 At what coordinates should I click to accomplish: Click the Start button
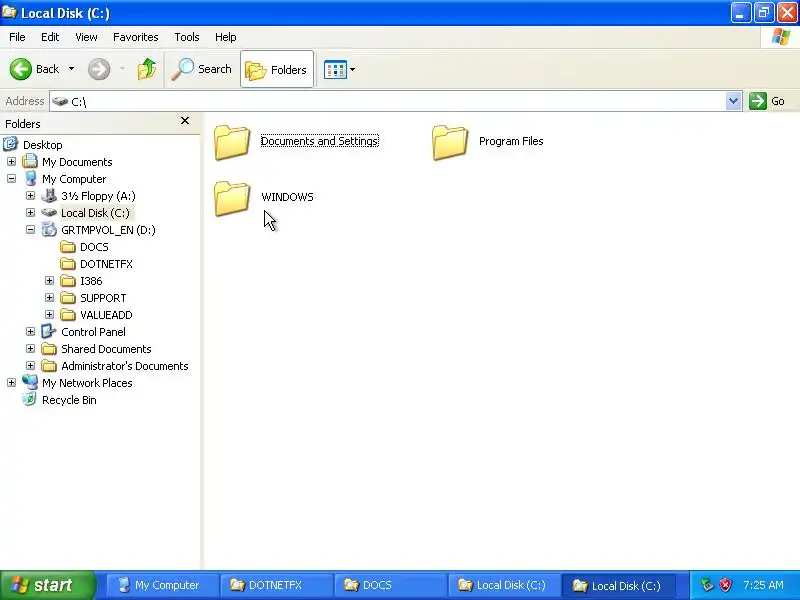[x=47, y=585]
